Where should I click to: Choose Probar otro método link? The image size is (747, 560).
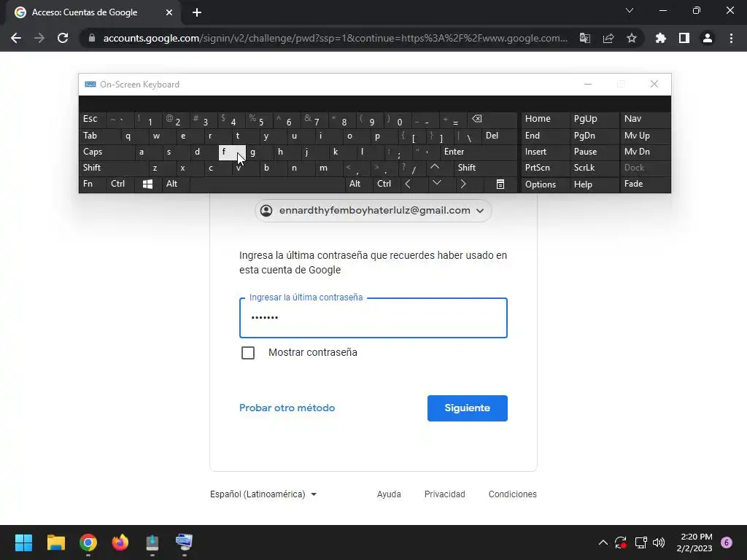[287, 408]
